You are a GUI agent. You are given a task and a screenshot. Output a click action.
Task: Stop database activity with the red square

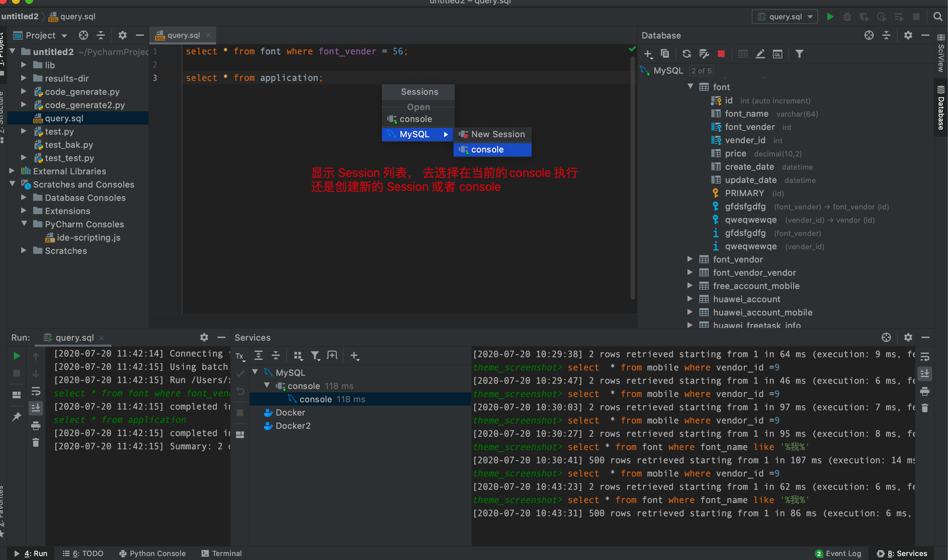point(721,54)
